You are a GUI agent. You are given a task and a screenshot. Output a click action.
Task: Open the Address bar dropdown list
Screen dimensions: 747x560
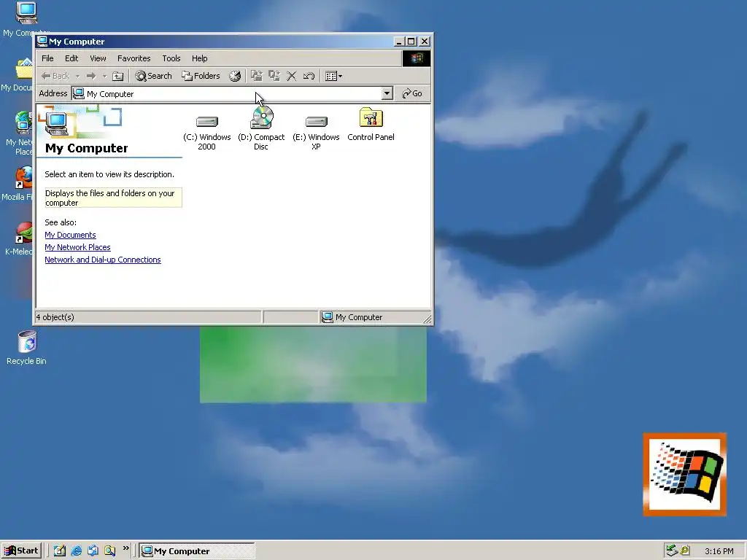pos(387,93)
